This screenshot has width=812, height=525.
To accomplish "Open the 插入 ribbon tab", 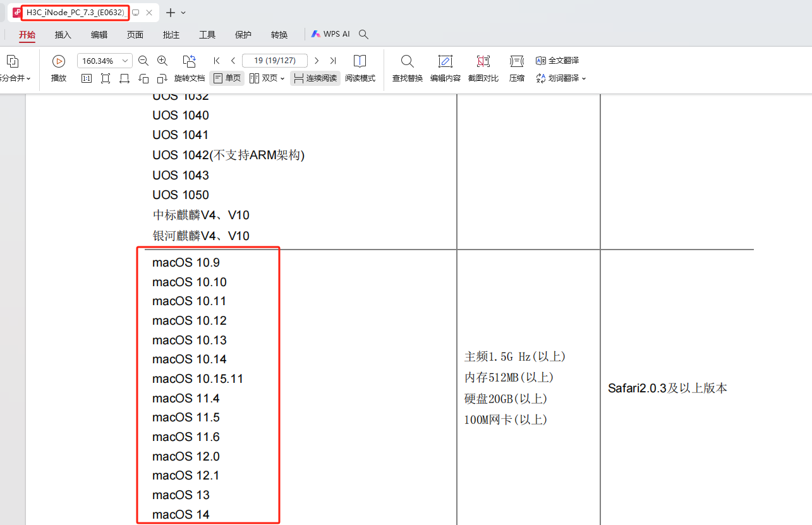I will 63,35.
